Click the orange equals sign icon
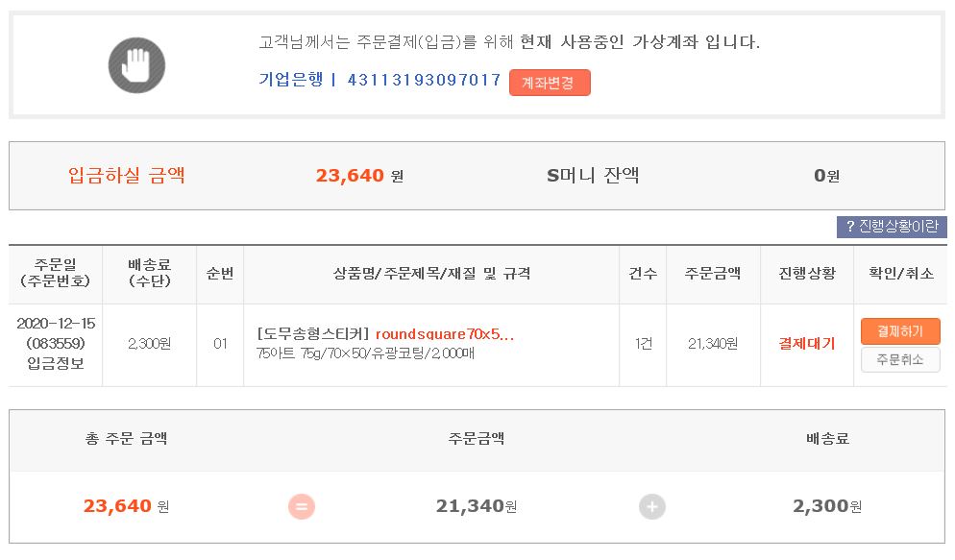The width and height of the screenshot is (955, 560). pyautogui.click(x=302, y=506)
